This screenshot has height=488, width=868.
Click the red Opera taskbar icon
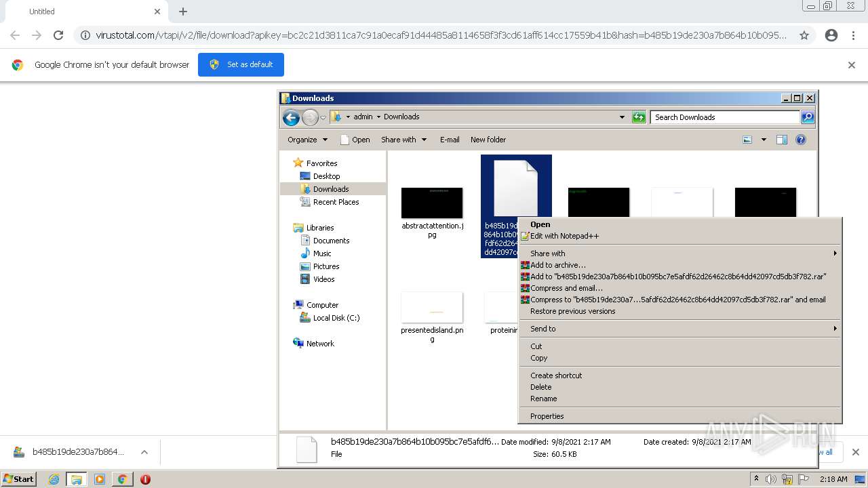coord(145,479)
